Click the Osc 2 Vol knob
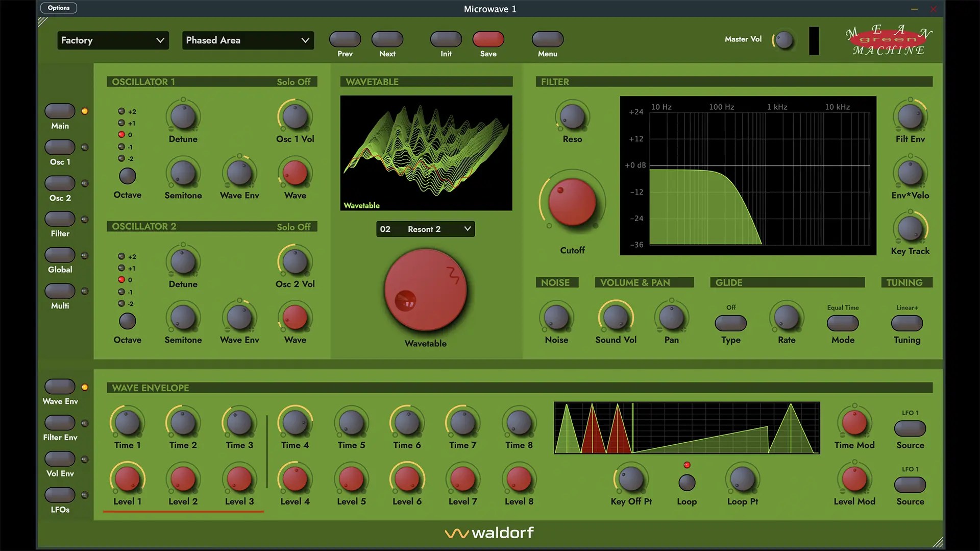Image resolution: width=980 pixels, height=551 pixels. [295, 262]
